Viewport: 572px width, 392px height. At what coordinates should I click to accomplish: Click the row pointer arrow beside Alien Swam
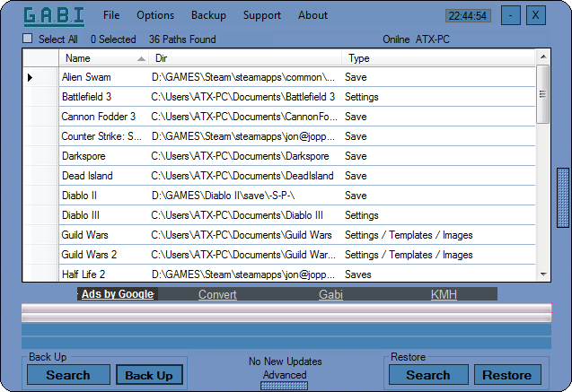[x=30, y=77]
